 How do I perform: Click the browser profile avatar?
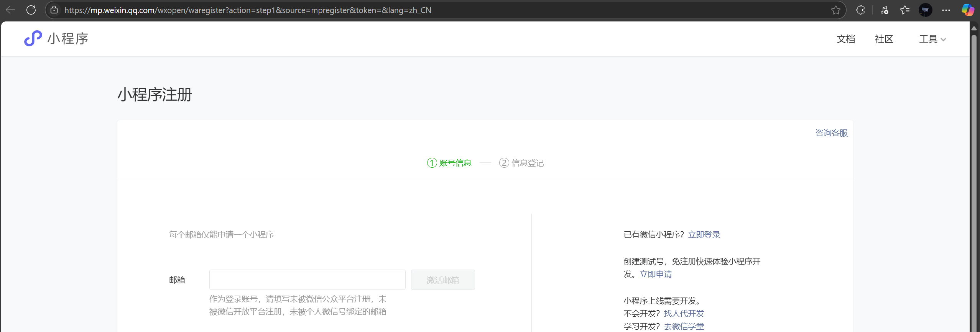pos(925,10)
